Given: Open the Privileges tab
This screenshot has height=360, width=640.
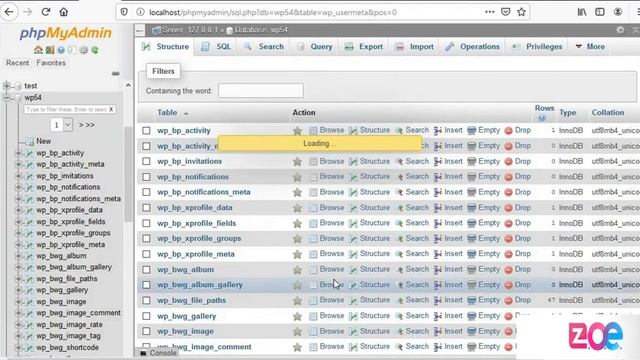Looking at the screenshot, I should click(537, 47).
